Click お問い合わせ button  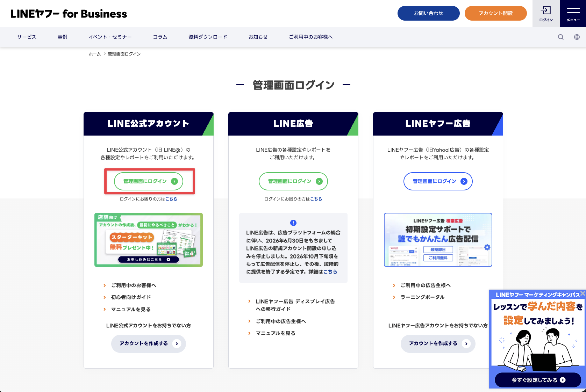pyautogui.click(x=429, y=13)
